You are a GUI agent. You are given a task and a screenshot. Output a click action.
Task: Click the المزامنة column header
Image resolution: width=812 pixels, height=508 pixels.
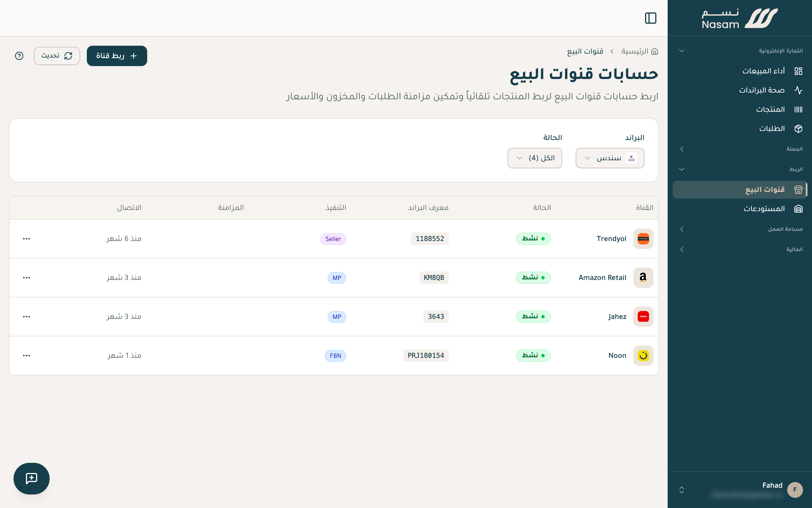click(x=231, y=208)
